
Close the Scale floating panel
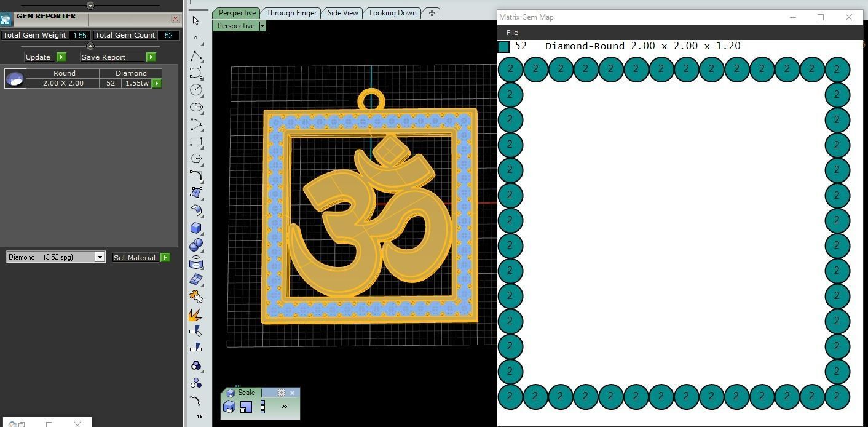[293, 393]
